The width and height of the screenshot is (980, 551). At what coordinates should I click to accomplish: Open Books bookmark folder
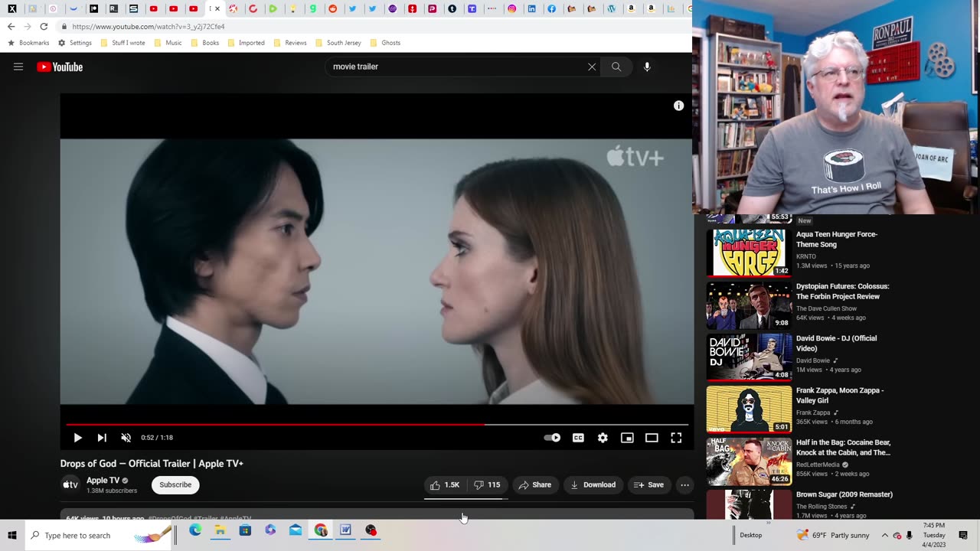pos(205,43)
